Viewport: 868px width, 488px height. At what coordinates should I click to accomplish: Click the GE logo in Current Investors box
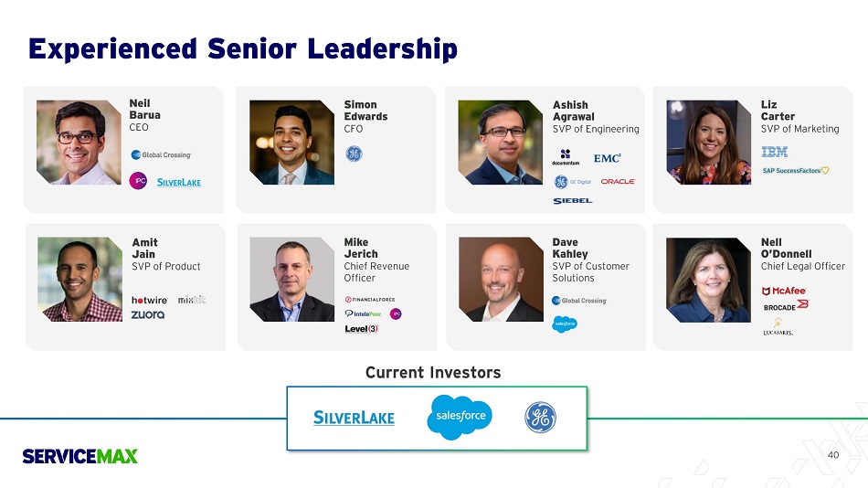(540, 417)
